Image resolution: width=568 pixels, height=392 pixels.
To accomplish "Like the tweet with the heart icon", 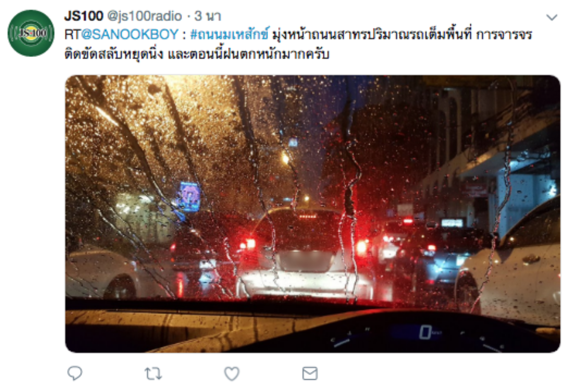I will point(232,373).
